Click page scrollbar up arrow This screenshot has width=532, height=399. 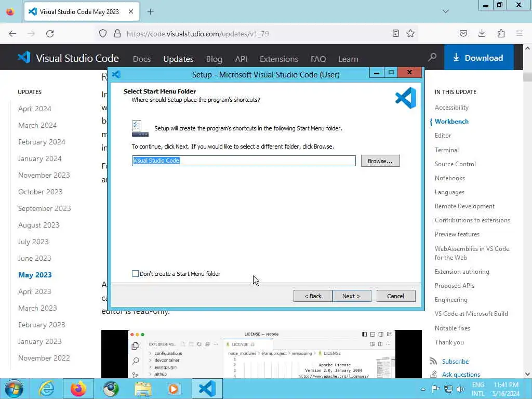coord(528,48)
